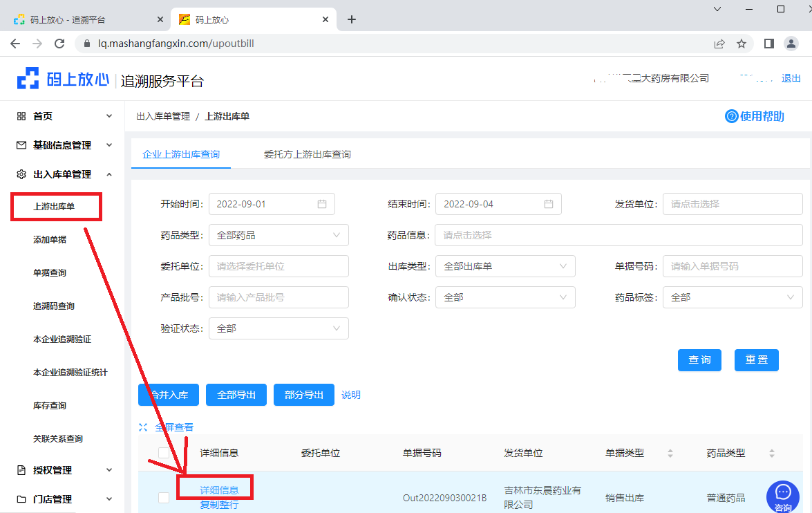The width and height of the screenshot is (812, 513).
Task: Reload the current page
Action: (59, 44)
